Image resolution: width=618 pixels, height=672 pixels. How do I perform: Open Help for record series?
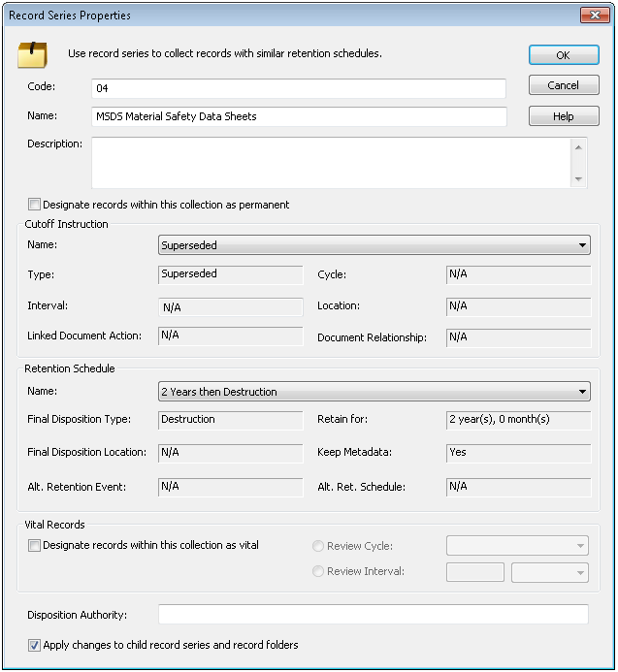click(564, 116)
